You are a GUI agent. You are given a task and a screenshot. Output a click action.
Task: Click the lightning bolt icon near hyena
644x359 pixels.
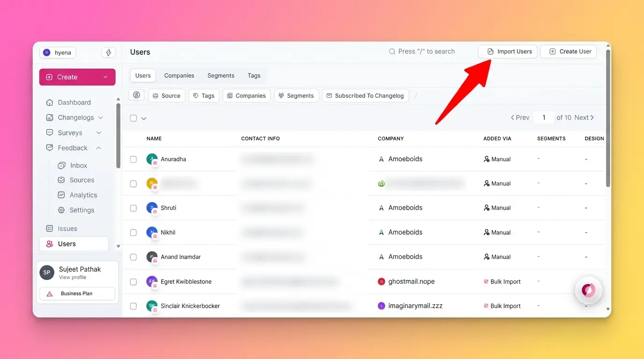pyautogui.click(x=109, y=53)
